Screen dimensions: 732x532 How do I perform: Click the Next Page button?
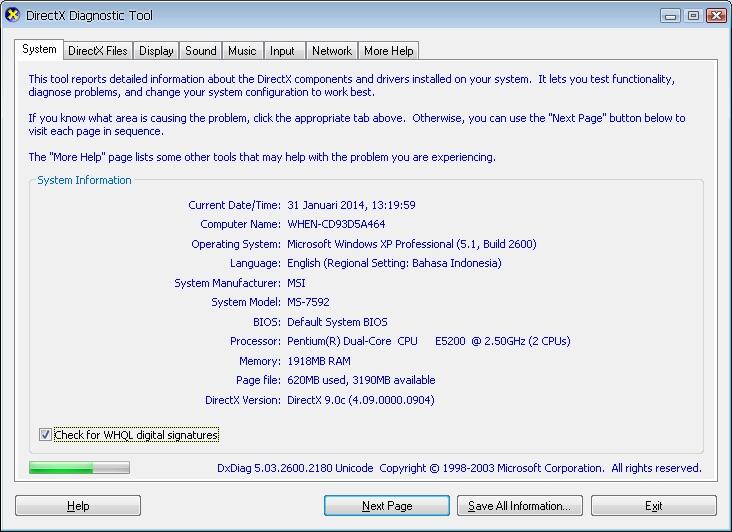[x=387, y=505]
